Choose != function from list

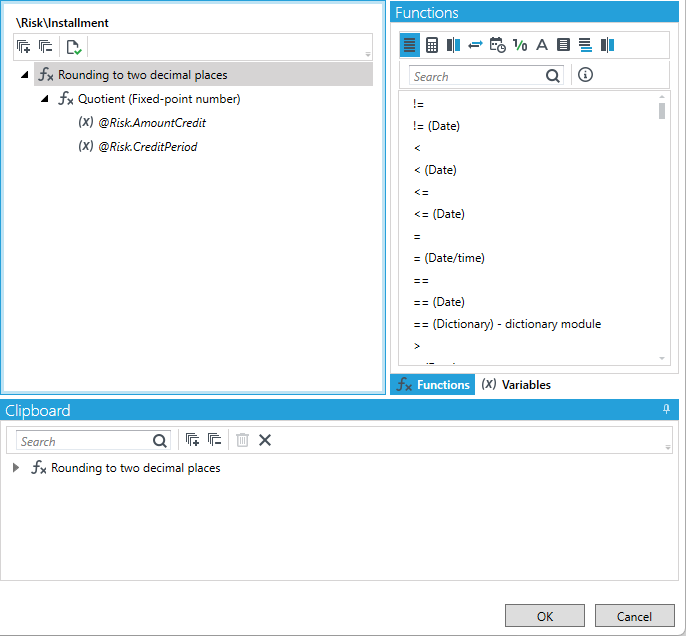[418, 104]
